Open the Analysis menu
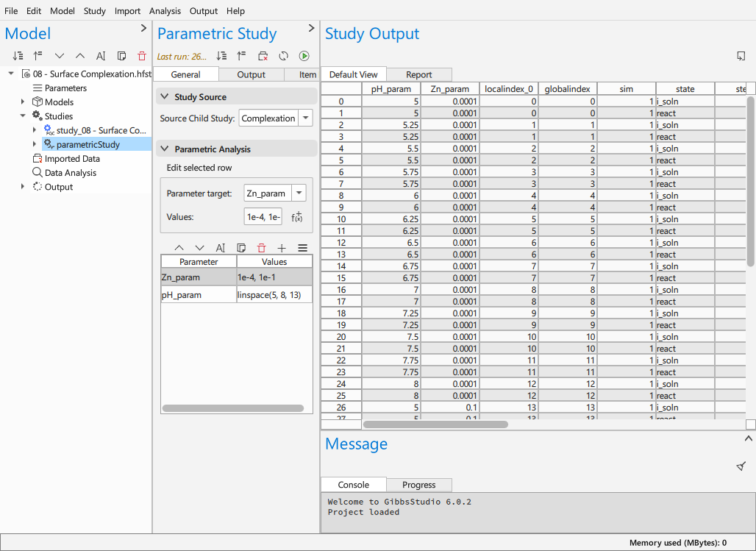 click(x=165, y=10)
